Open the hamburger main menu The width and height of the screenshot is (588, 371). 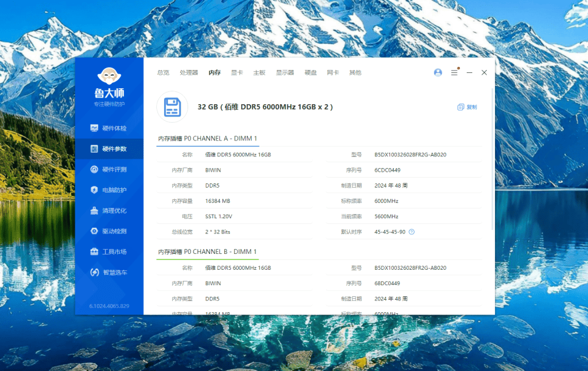pos(454,72)
